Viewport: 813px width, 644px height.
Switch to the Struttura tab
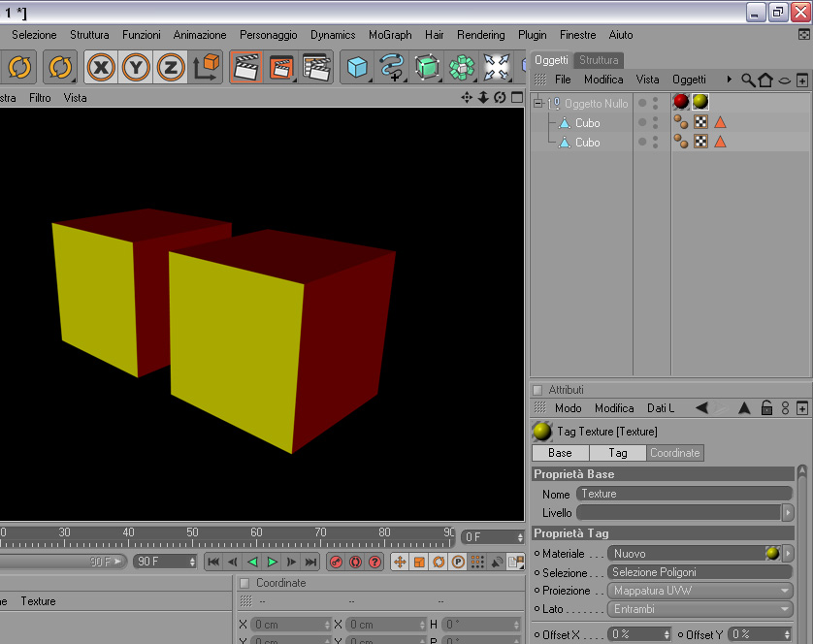click(x=599, y=60)
